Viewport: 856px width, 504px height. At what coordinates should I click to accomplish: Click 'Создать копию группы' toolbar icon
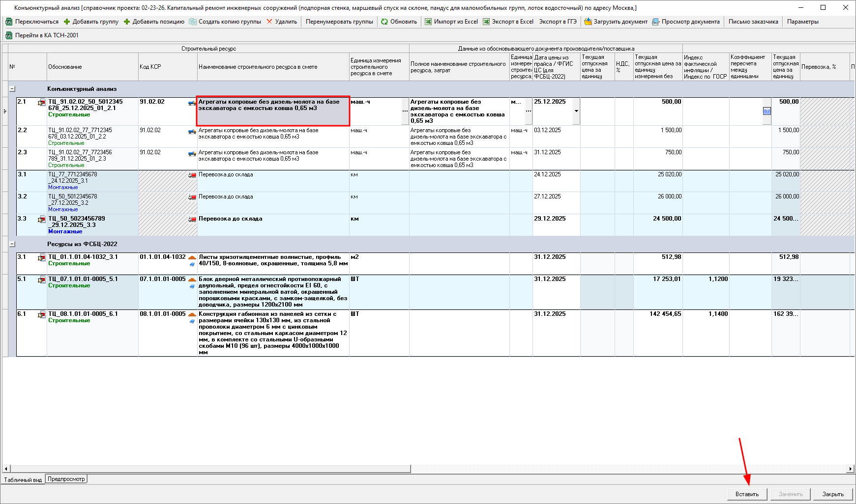[193, 22]
